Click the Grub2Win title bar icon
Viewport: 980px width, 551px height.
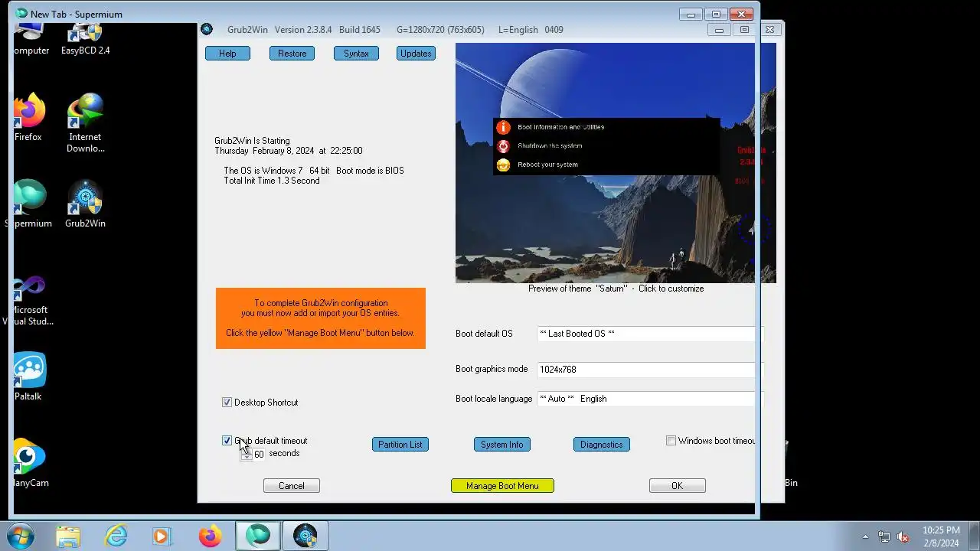pyautogui.click(x=207, y=30)
